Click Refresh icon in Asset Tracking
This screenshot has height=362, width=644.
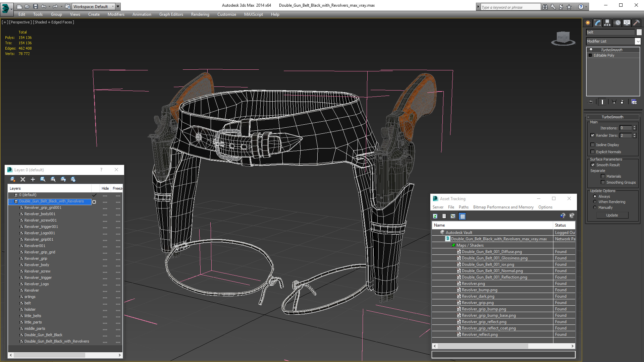[x=435, y=216]
